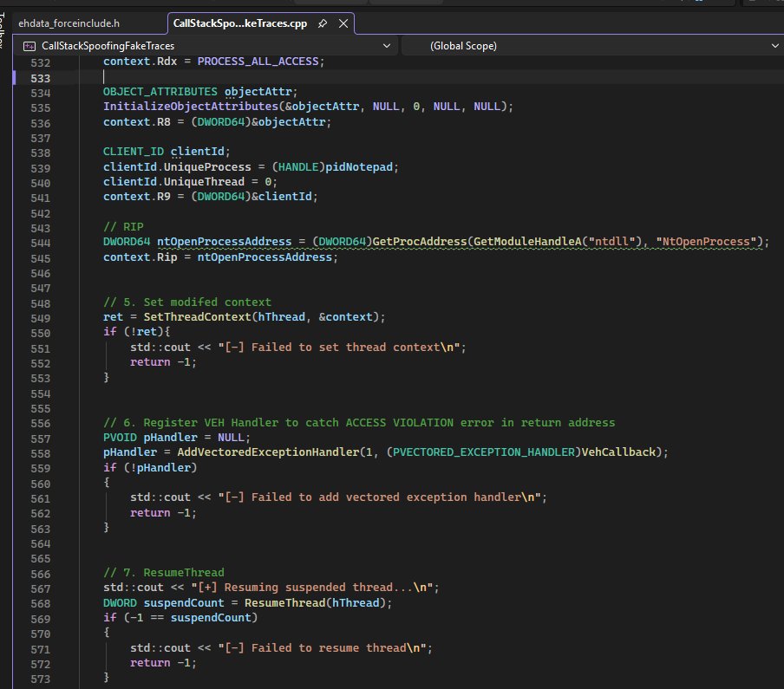The width and height of the screenshot is (784, 689).
Task: Click line number 566 in gutter
Action: (x=40, y=574)
